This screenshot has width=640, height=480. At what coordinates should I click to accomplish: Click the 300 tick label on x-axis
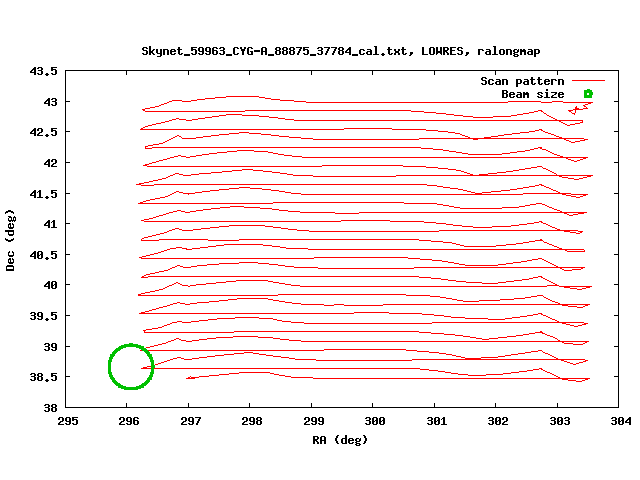(x=374, y=422)
